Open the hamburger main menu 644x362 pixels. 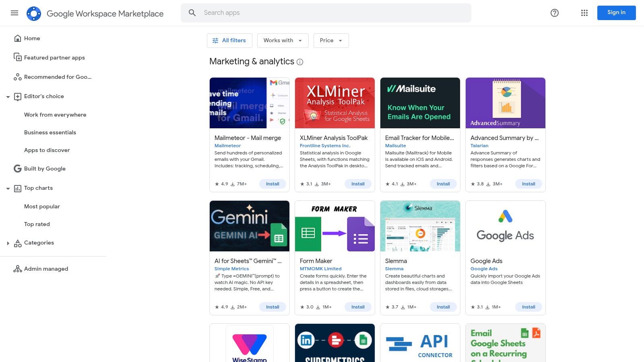coord(14,13)
